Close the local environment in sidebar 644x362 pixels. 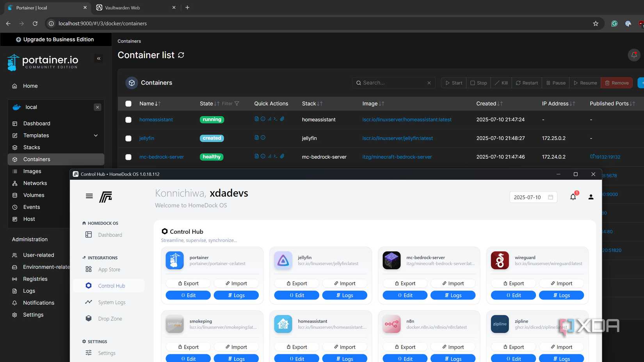(x=98, y=107)
